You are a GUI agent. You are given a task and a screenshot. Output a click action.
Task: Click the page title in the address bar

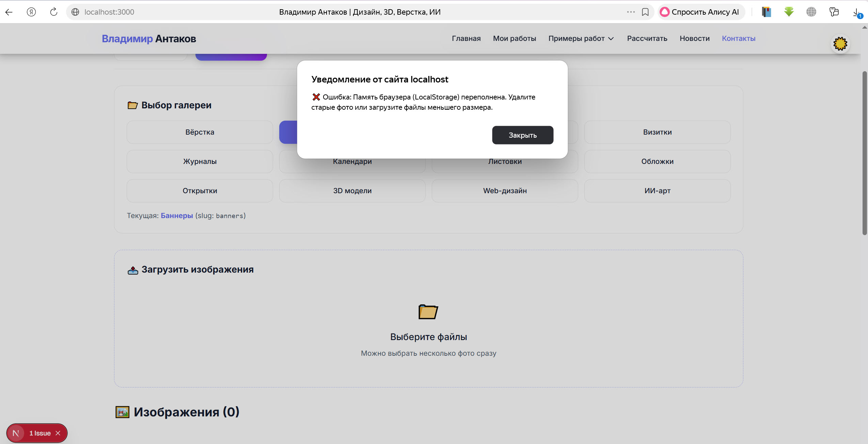360,12
